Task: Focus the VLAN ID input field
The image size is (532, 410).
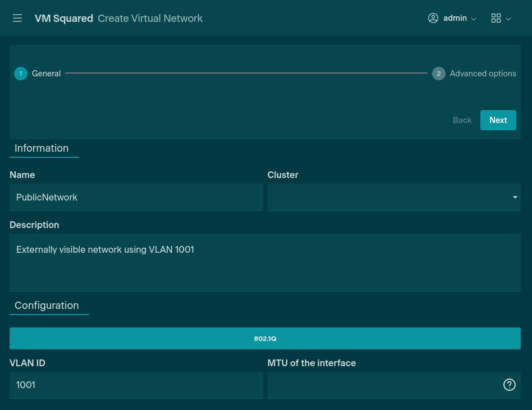Action: (136, 385)
